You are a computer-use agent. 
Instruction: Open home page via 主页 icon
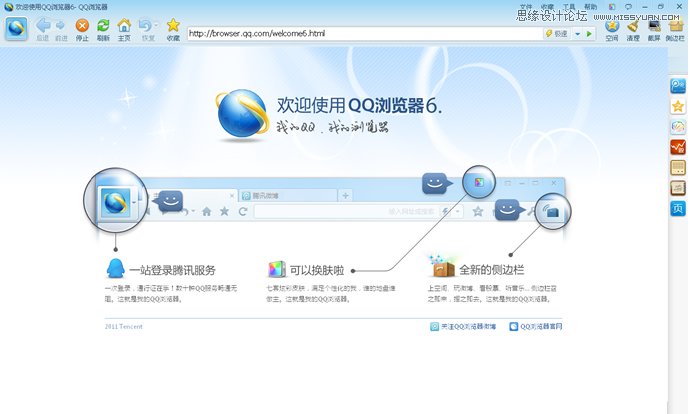tap(124, 26)
